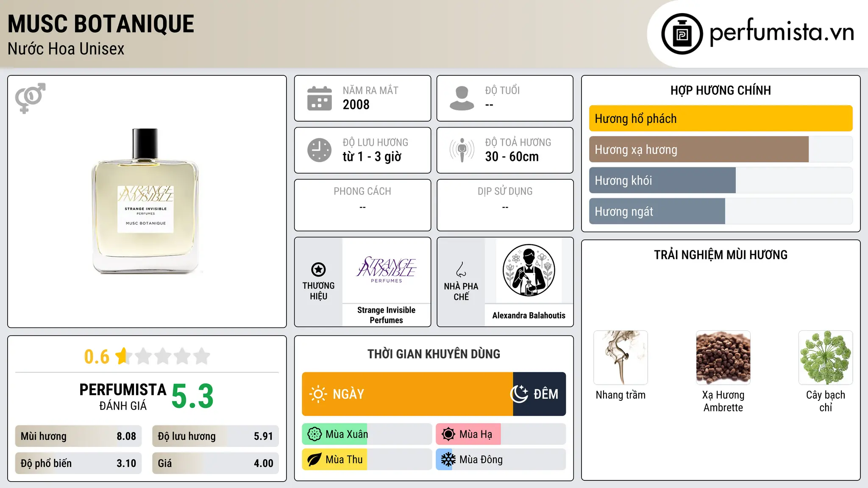
Task: Click the Mùa Đông season label
Action: 481,460
